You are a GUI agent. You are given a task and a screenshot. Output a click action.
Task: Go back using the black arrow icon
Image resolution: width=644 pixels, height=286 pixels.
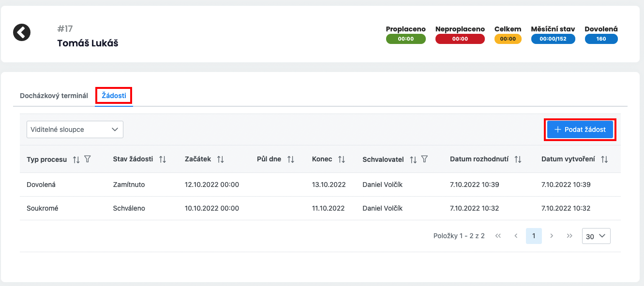click(22, 32)
